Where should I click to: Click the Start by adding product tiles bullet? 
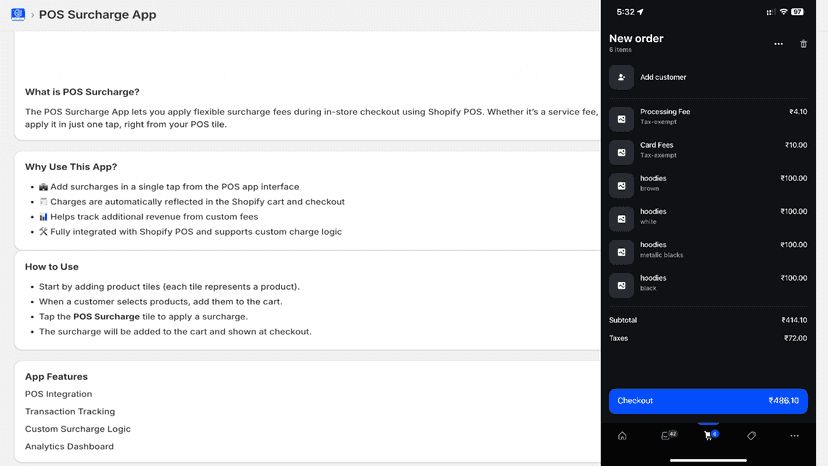tap(169, 287)
